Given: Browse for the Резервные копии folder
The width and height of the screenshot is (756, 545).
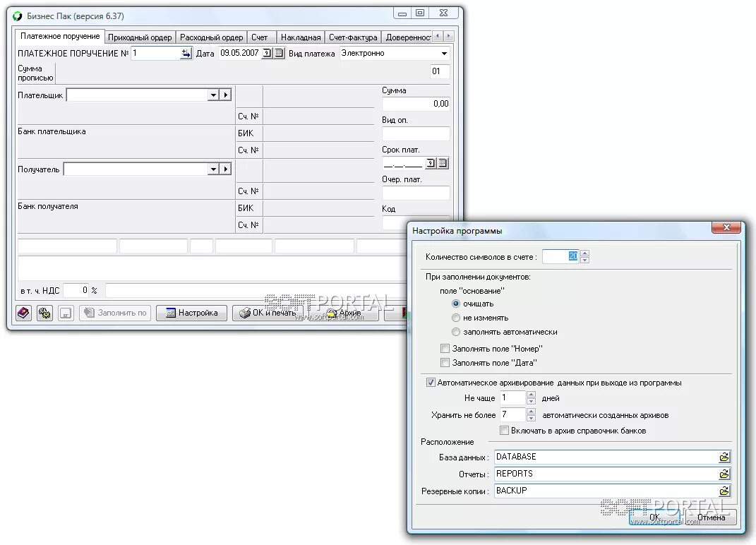Looking at the screenshot, I should [x=724, y=491].
